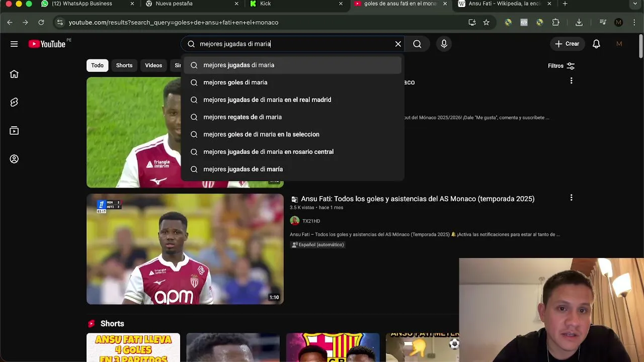The height and width of the screenshot is (362, 644).
Task: Open the Home icon in the sidebar
Action: (x=14, y=74)
